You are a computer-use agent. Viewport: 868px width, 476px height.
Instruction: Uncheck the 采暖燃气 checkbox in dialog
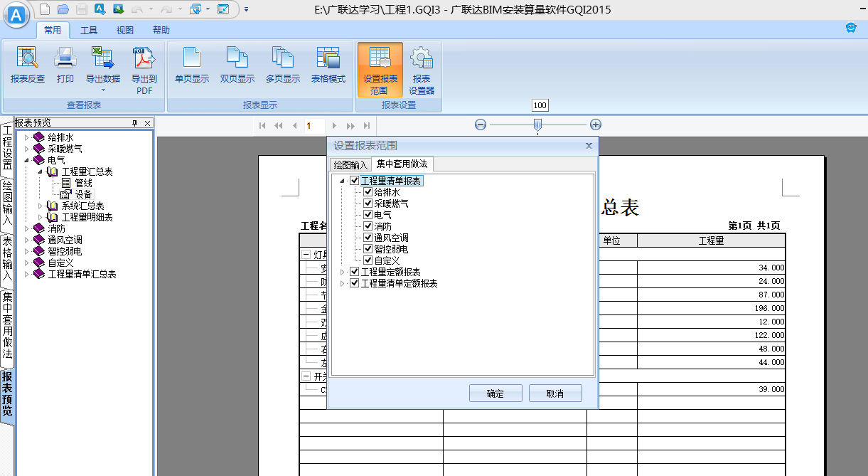click(x=368, y=203)
